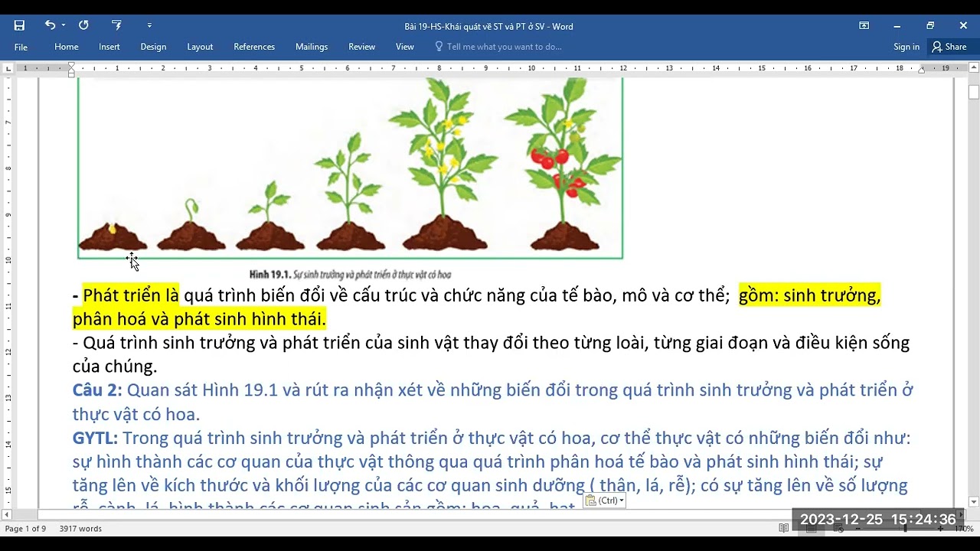Image resolution: width=980 pixels, height=551 pixels.
Task: Toggle Touch/Mouse mode icon in quick access
Action: click(116, 25)
